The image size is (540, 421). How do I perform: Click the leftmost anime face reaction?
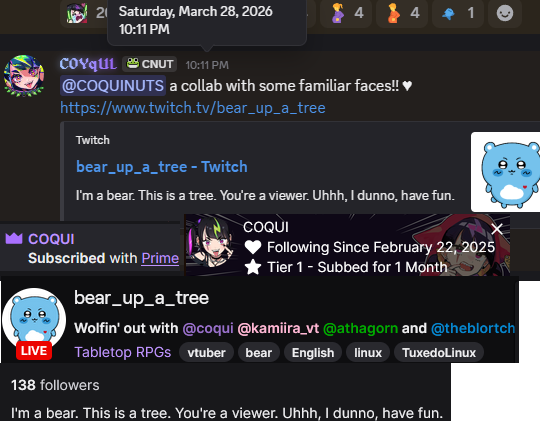point(84,13)
